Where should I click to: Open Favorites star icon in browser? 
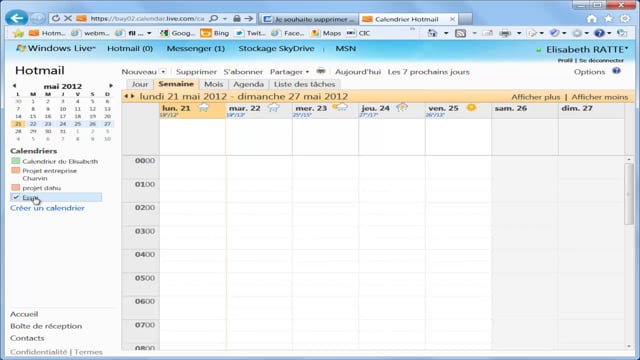[x=609, y=18]
